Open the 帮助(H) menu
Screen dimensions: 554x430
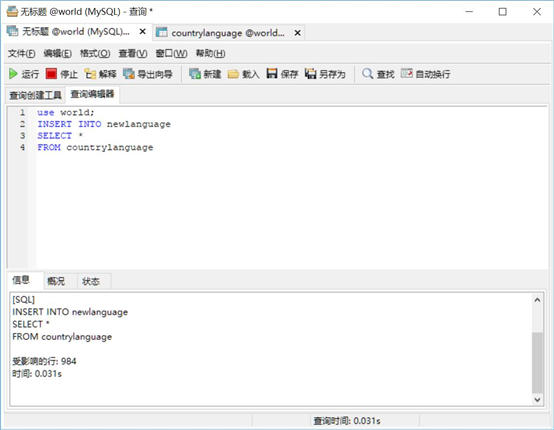[211, 54]
